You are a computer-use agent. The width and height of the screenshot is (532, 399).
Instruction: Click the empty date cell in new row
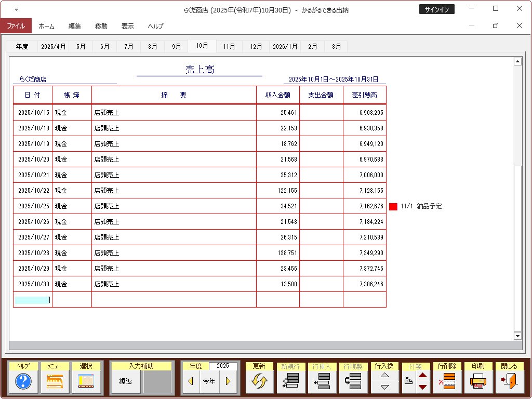[32, 300]
